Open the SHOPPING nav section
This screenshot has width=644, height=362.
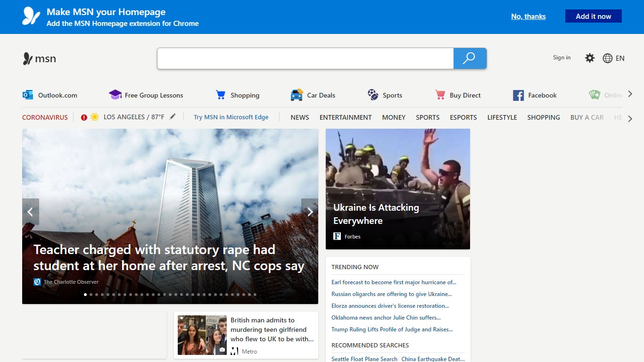pyautogui.click(x=544, y=117)
